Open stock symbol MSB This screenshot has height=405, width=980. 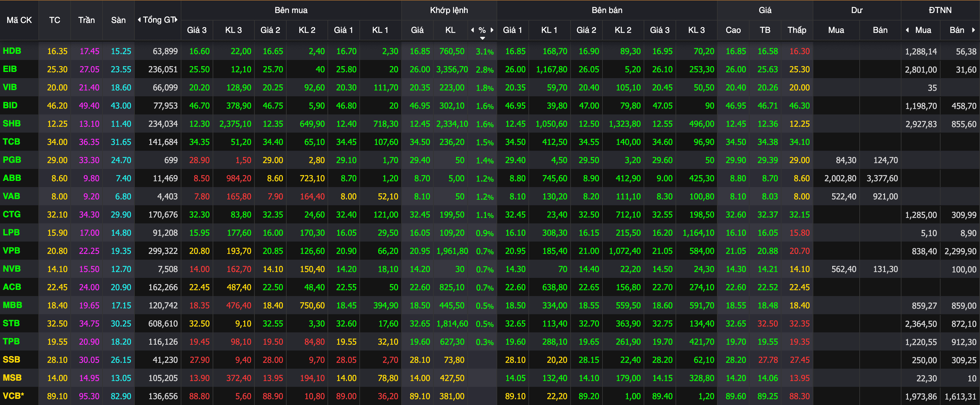click(12, 378)
